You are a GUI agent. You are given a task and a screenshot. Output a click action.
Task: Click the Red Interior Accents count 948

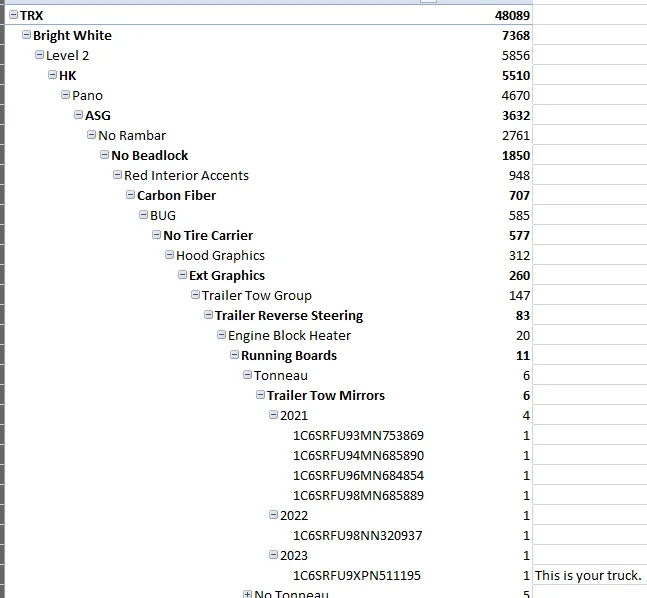pyautogui.click(x=519, y=175)
